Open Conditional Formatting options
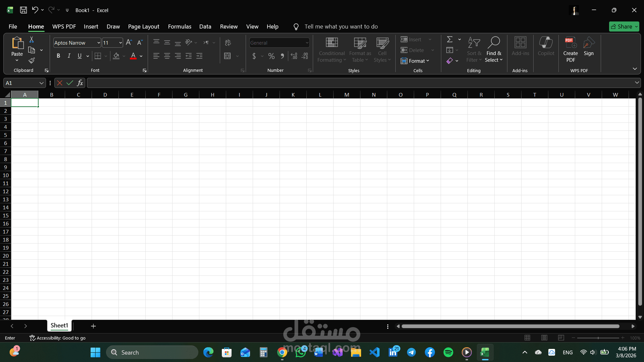 331,50
